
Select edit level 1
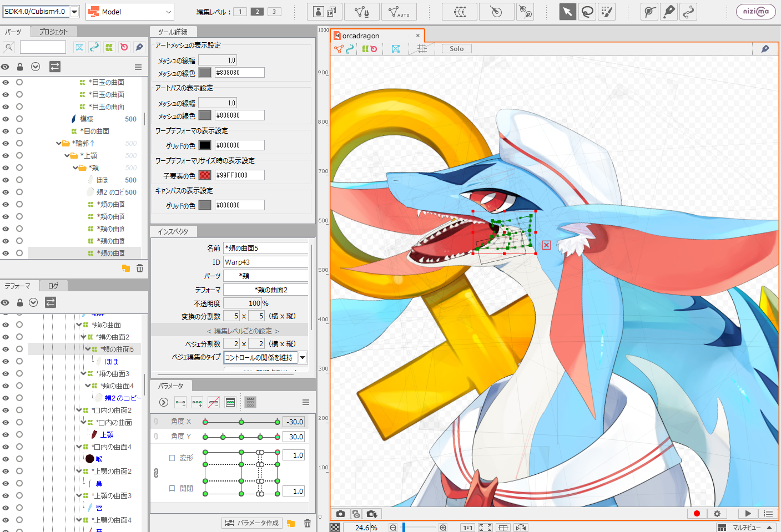(240, 12)
